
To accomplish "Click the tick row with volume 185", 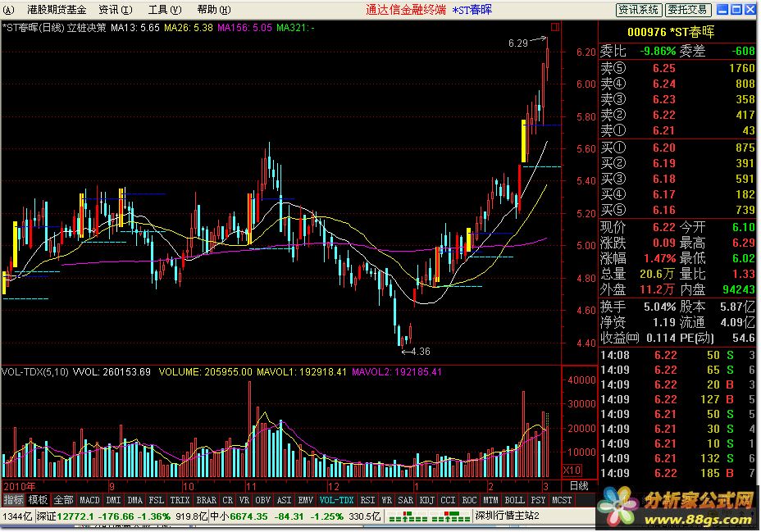I will tap(677, 473).
